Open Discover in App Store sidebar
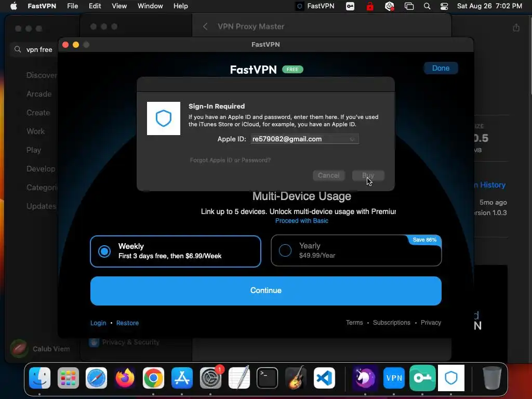This screenshot has width=532, height=399. [x=42, y=75]
